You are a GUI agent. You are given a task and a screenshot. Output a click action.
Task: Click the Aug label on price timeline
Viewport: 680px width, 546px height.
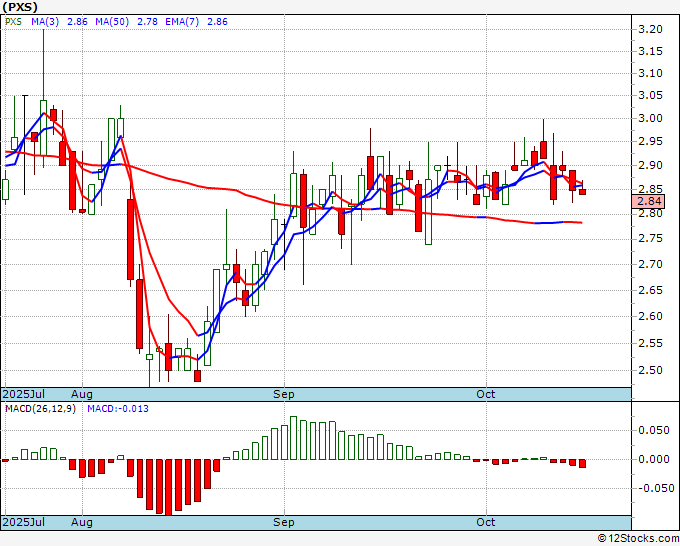82,395
